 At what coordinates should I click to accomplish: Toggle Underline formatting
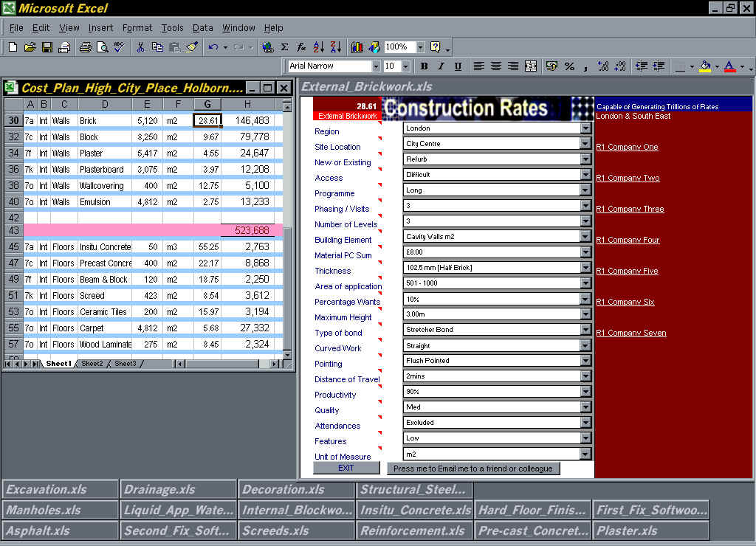[458, 66]
